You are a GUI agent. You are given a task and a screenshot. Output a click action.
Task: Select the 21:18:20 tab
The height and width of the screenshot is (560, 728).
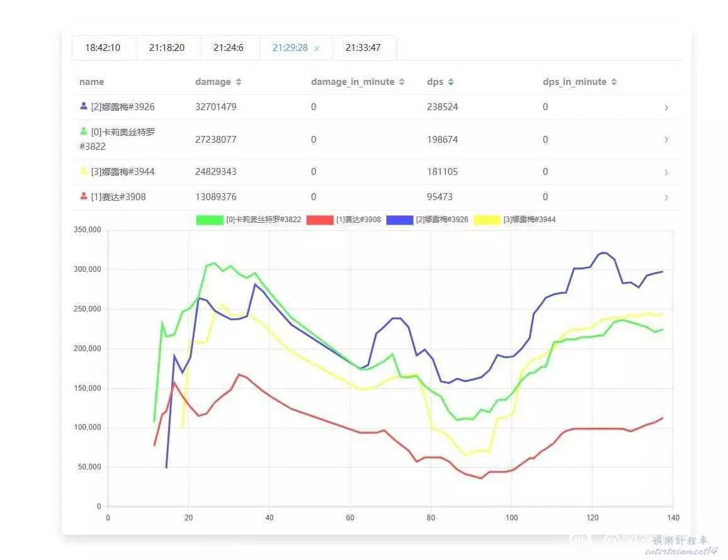(x=167, y=48)
